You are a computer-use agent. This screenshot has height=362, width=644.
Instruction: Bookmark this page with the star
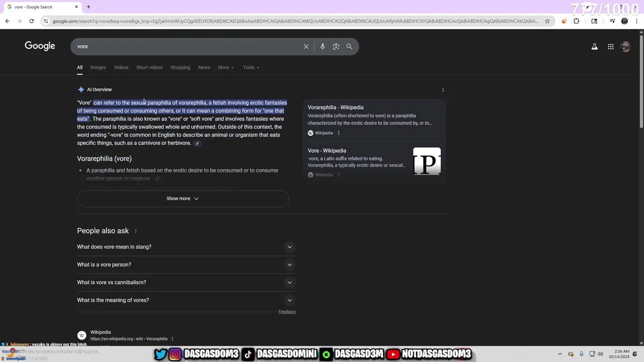(x=547, y=21)
